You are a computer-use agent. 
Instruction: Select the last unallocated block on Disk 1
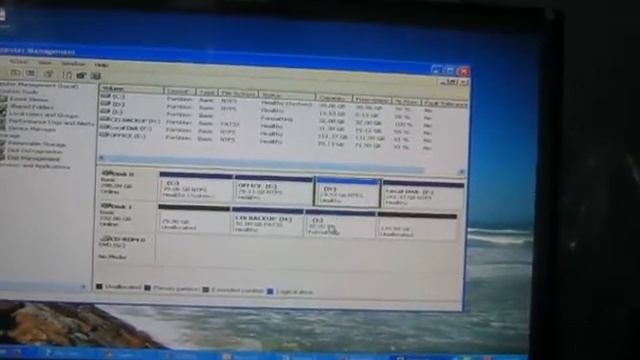(417, 227)
